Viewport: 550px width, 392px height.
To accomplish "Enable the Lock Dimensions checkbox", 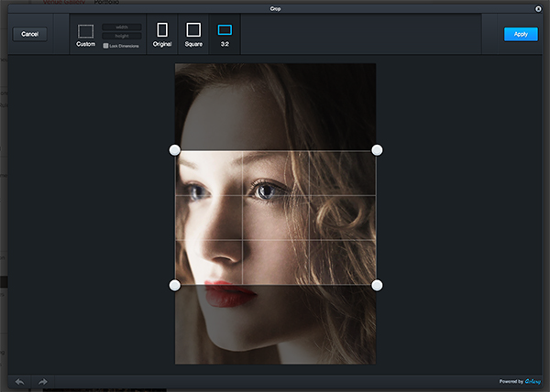I will point(105,46).
